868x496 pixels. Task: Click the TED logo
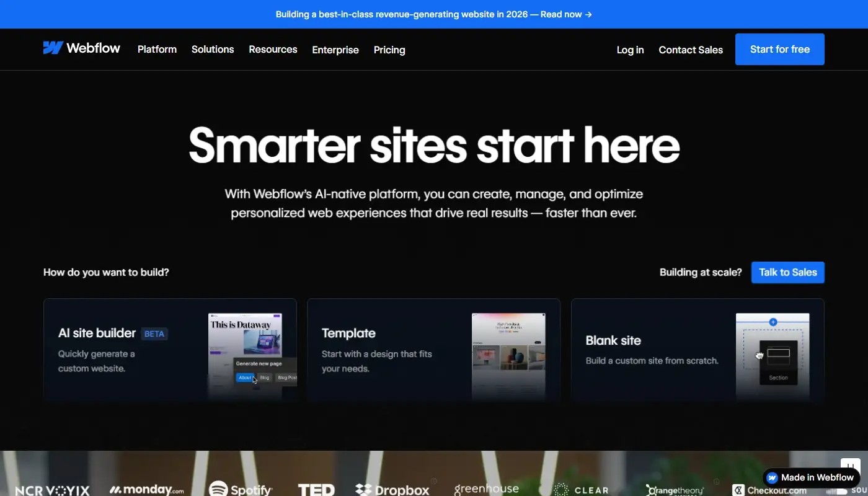(x=316, y=490)
